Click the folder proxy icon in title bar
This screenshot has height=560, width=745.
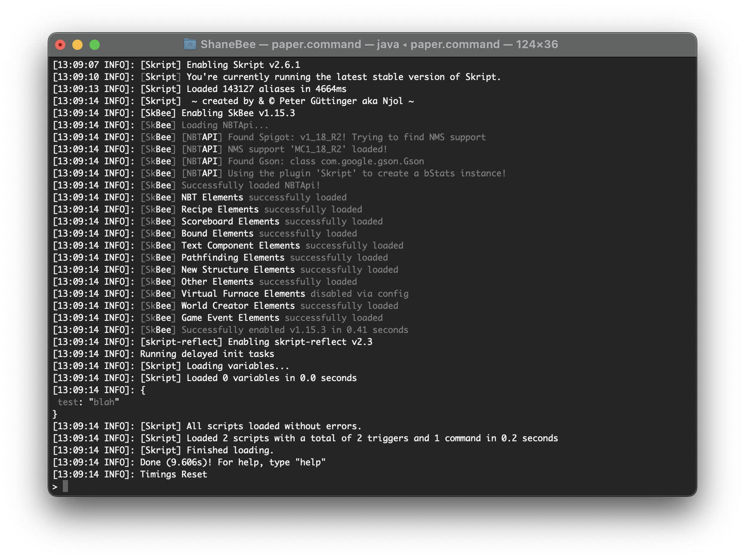point(190,44)
